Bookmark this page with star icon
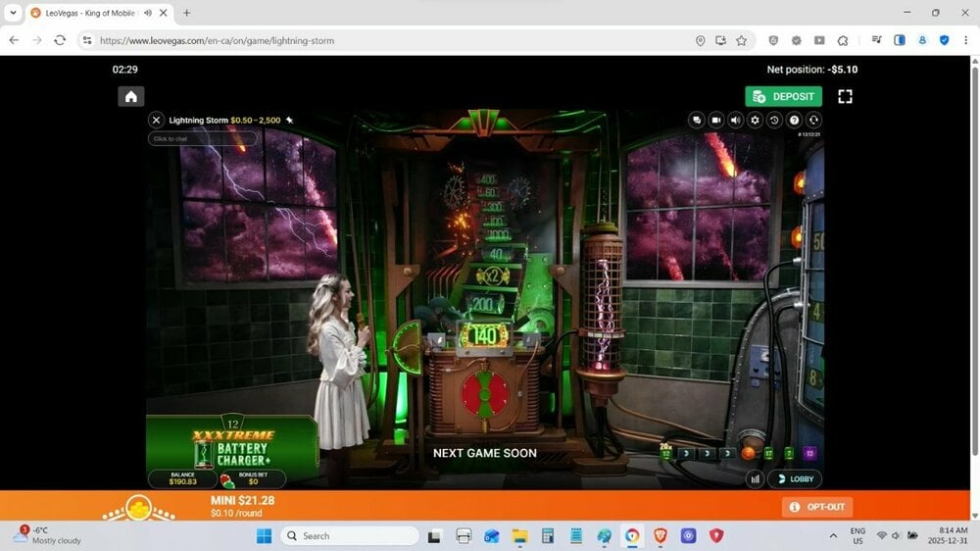Viewport: 980px width, 551px height. coord(742,40)
